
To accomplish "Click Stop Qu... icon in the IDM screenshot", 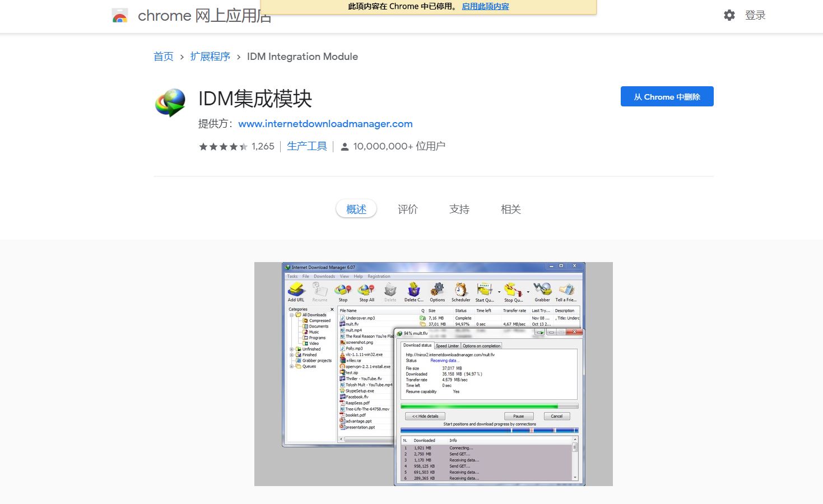I will click(x=513, y=290).
